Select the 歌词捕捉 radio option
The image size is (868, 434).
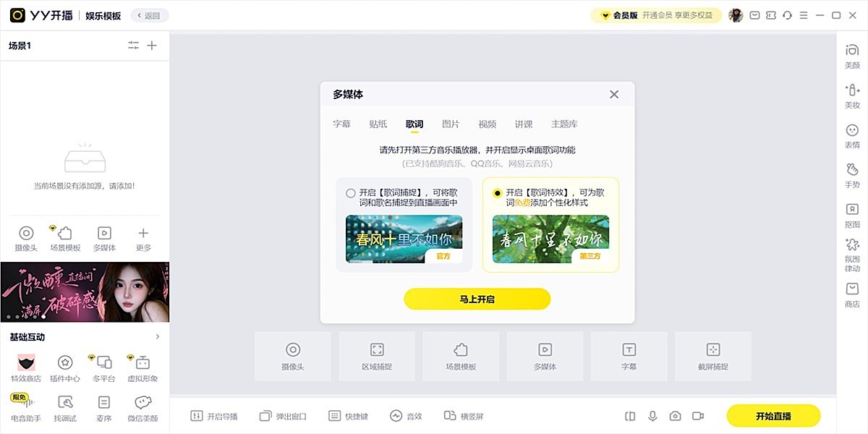(x=351, y=193)
